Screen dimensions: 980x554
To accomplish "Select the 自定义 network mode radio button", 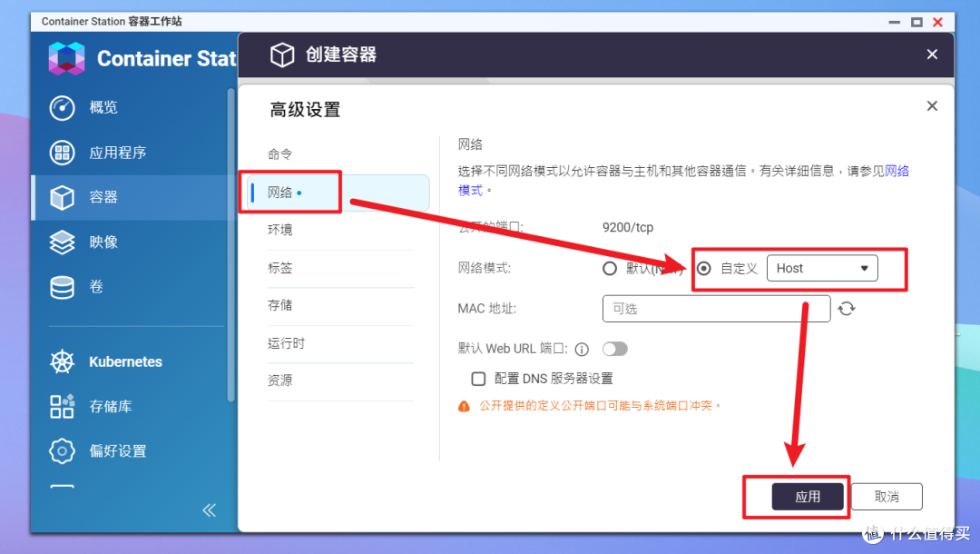I will [704, 269].
